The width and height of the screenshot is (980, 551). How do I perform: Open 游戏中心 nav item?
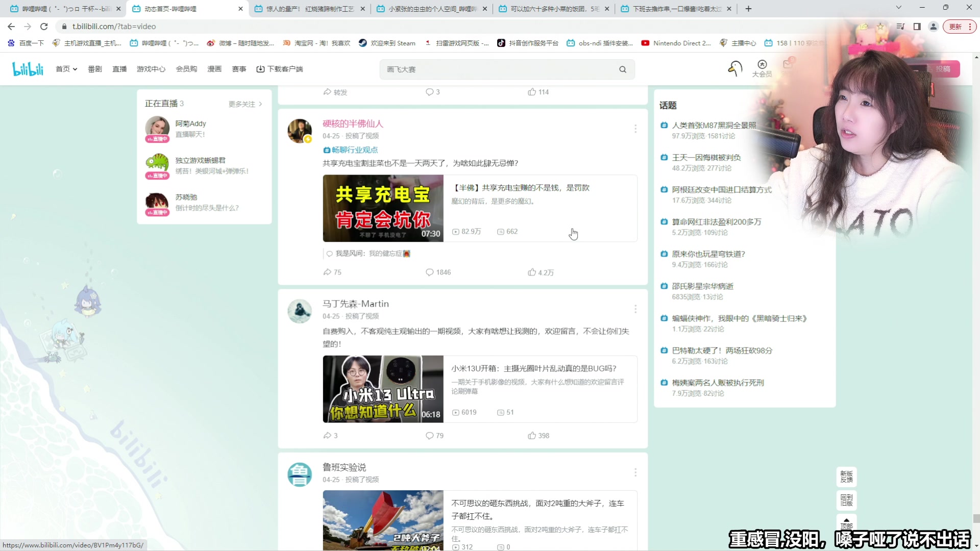[151, 69]
